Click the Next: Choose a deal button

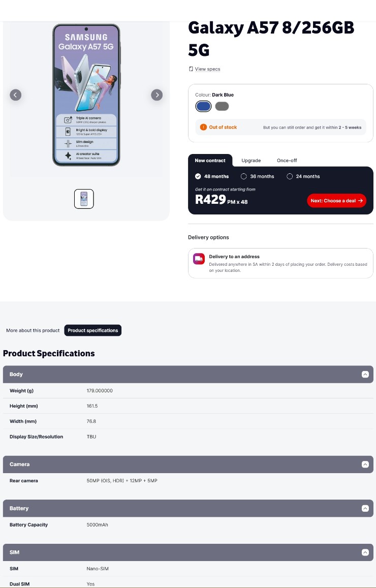336,200
